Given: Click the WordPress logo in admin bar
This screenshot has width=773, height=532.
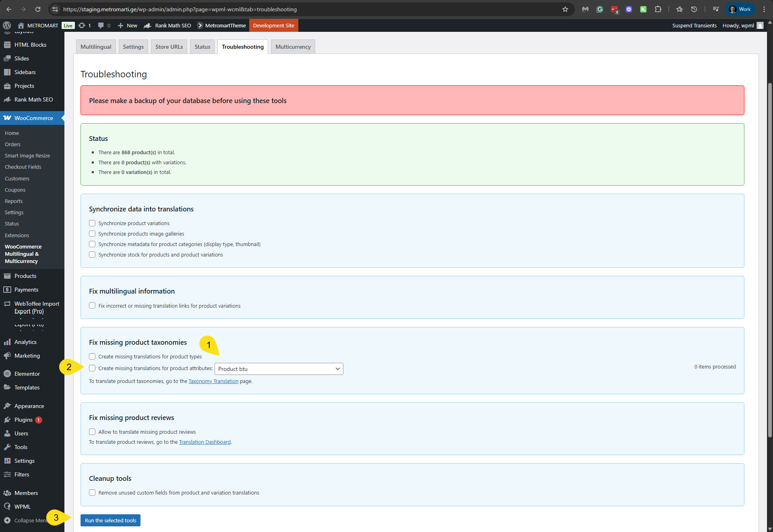Looking at the screenshot, I should click(7, 25).
